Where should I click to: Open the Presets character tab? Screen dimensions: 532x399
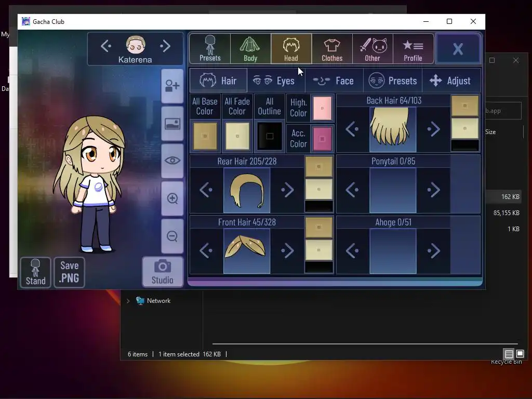coord(210,48)
